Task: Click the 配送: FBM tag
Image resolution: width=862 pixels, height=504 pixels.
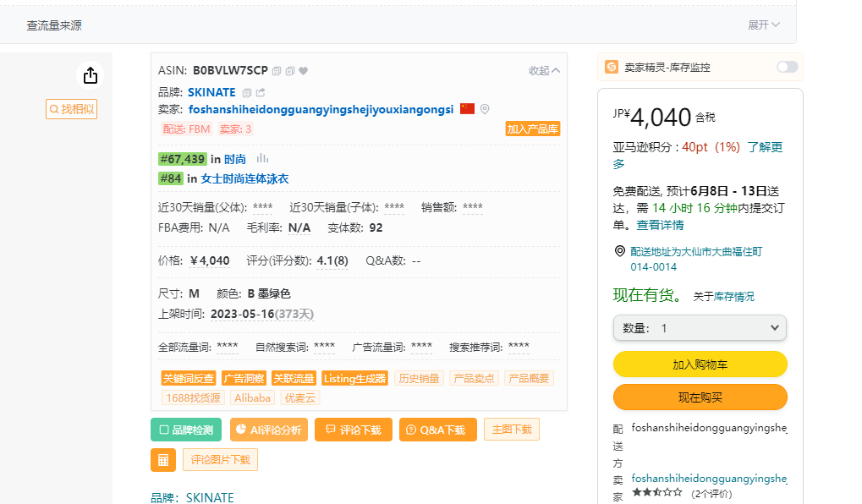Action: (186, 129)
